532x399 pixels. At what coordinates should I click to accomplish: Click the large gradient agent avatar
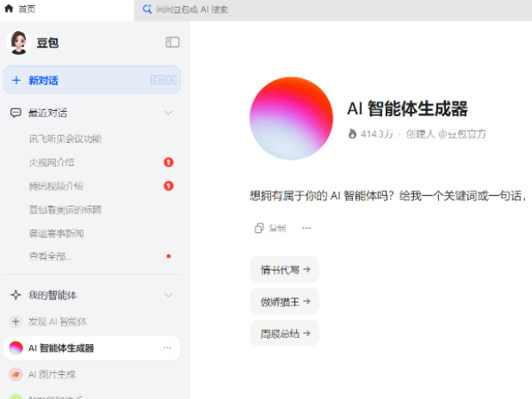[291, 119]
